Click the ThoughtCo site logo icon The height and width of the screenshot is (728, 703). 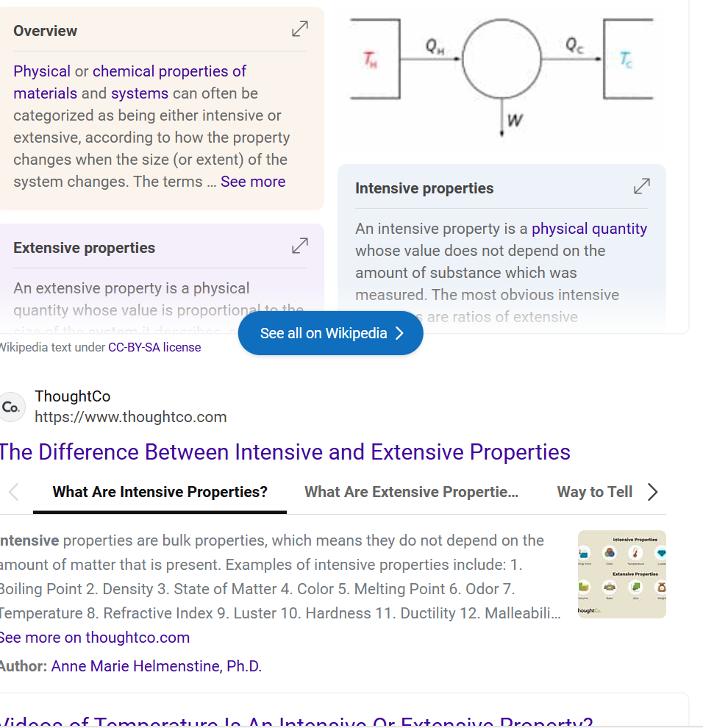tap(13, 407)
